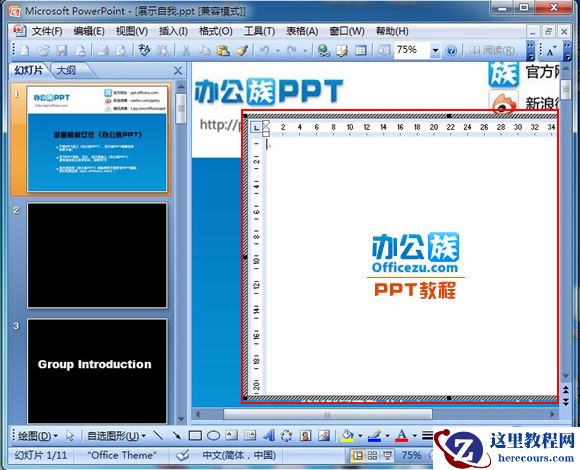The width and height of the screenshot is (580, 470).
Task: Toggle the L tab-stop selector on ruler
Action: coord(256,127)
